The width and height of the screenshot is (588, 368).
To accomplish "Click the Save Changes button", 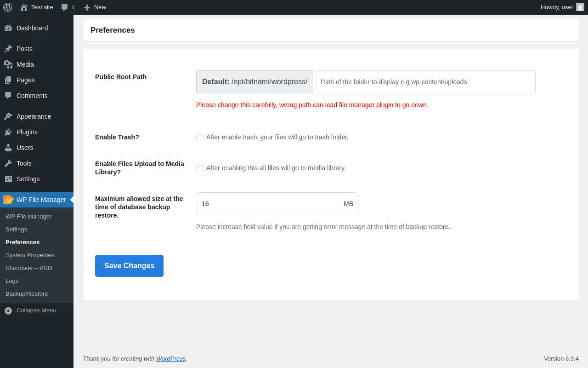I will pos(129,266).
